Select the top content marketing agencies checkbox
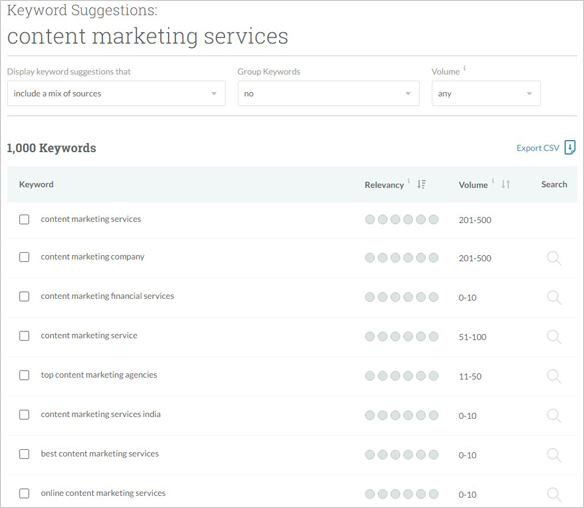Image resolution: width=584 pixels, height=508 pixels. coord(24,375)
